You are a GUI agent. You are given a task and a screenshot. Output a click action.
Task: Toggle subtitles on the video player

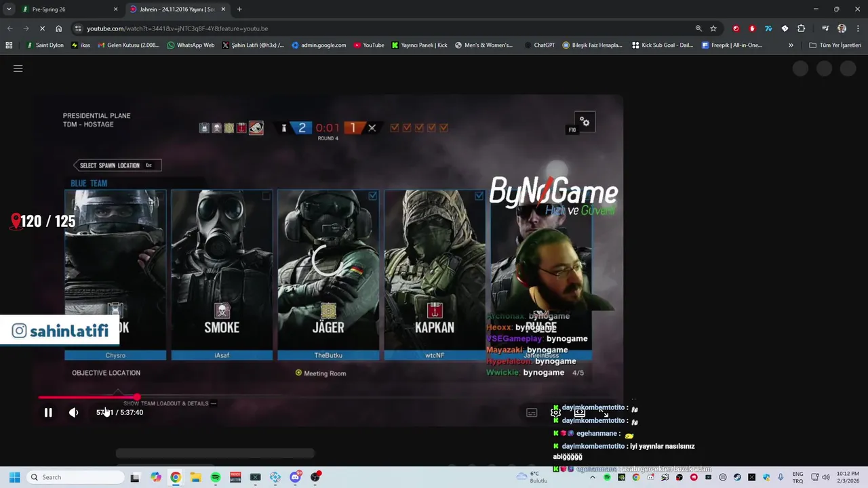[532, 412]
